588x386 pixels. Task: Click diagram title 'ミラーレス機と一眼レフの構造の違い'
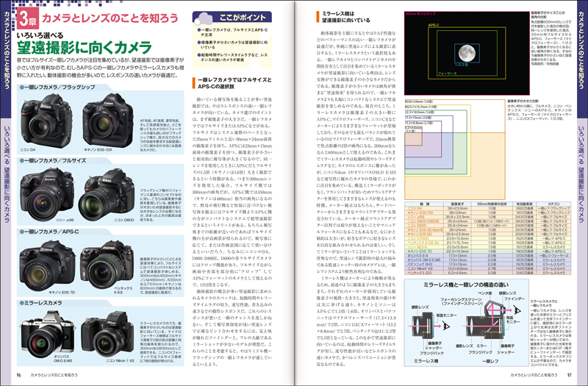tap(466, 285)
